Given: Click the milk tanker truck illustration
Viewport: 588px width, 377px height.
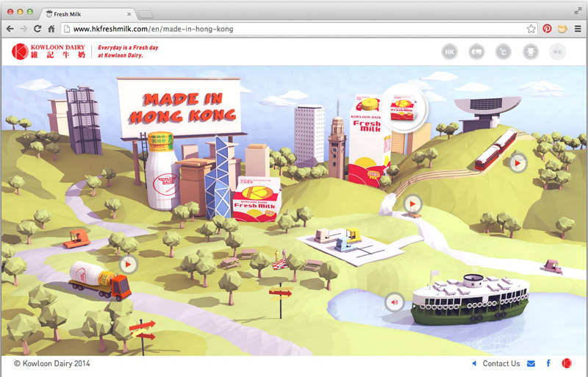Looking at the screenshot, I should (x=100, y=281).
